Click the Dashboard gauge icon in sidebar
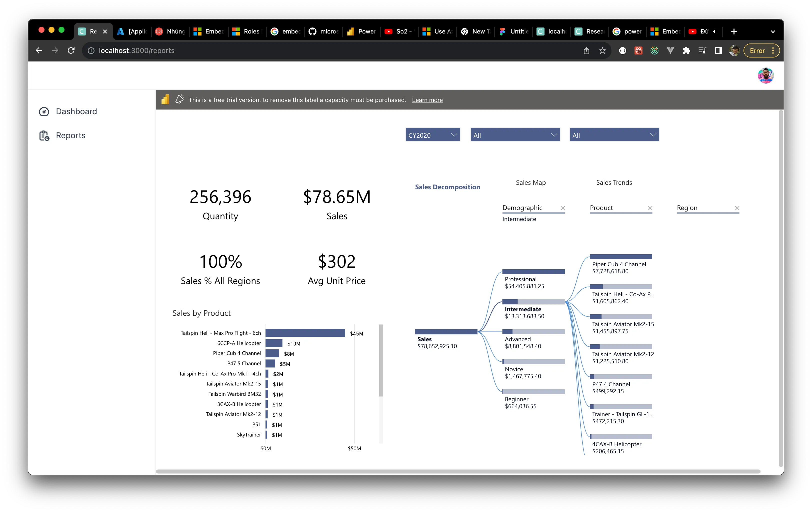 pyautogui.click(x=44, y=112)
